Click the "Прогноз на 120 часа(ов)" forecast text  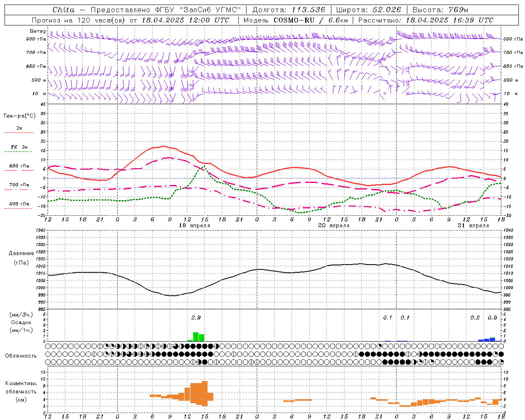78,20
